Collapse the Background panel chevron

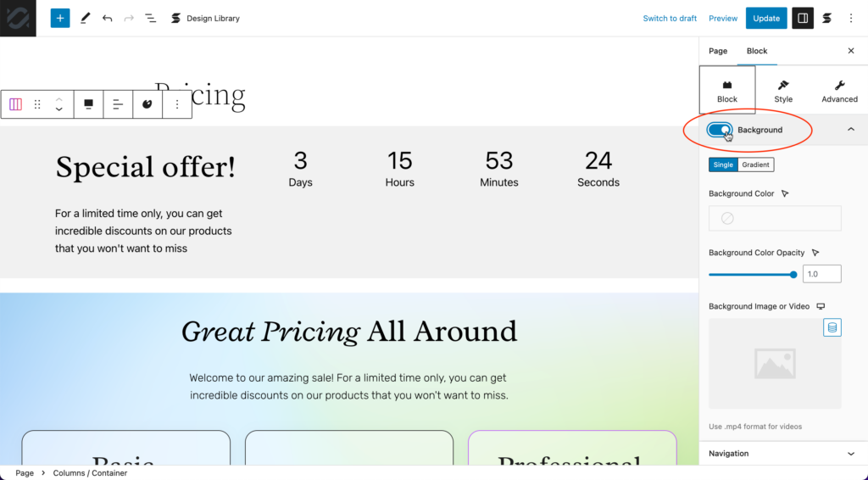pyautogui.click(x=851, y=130)
